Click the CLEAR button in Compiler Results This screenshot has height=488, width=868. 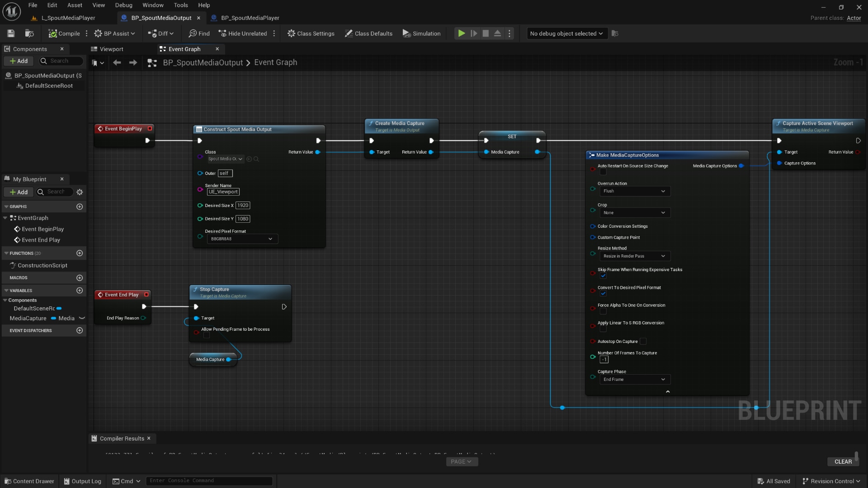click(843, 461)
